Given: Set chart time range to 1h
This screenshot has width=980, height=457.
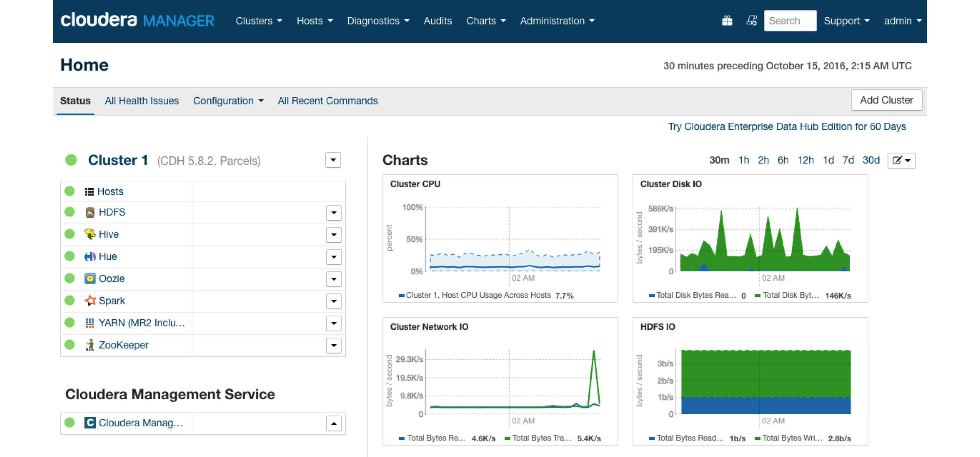Looking at the screenshot, I should point(744,160).
